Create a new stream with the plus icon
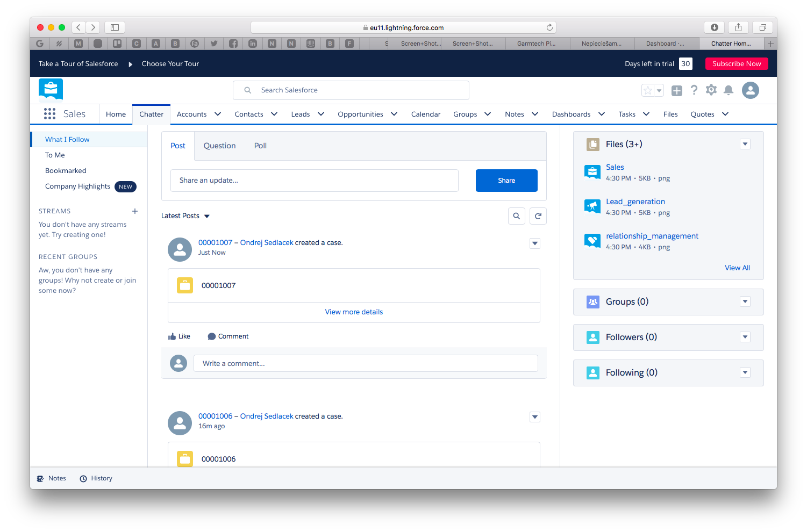 point(134,211)
